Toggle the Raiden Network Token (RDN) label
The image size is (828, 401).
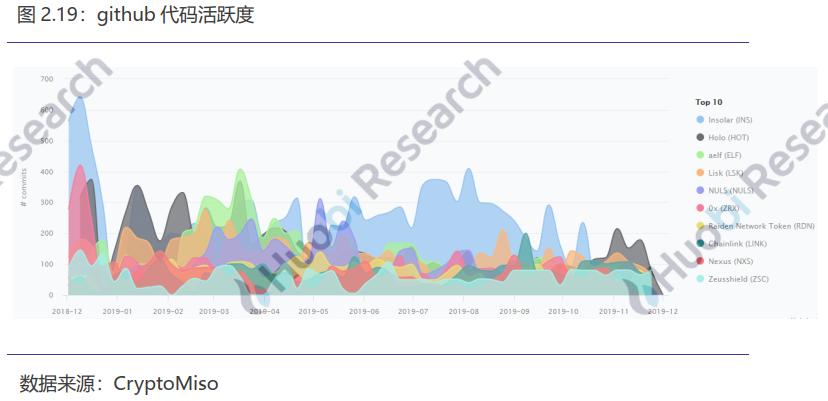(761, 226)
